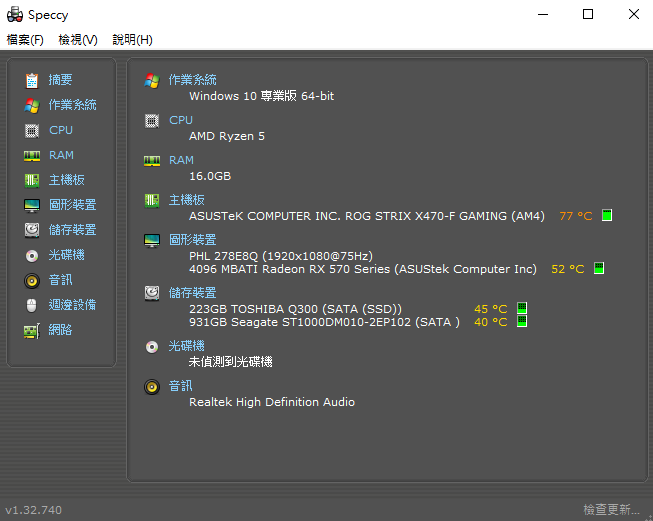Click the Seagate drive temperature indicator by 40 °C
This screenshot has height=521, width=653.
coord(522,321)
